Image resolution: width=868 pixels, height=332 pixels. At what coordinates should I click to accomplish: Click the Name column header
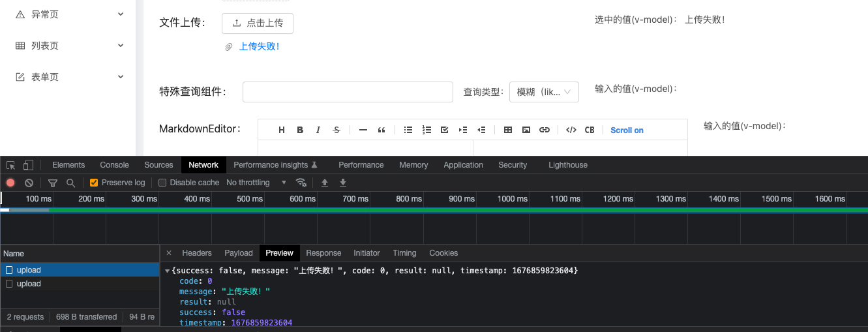click(x=80, y=254)
